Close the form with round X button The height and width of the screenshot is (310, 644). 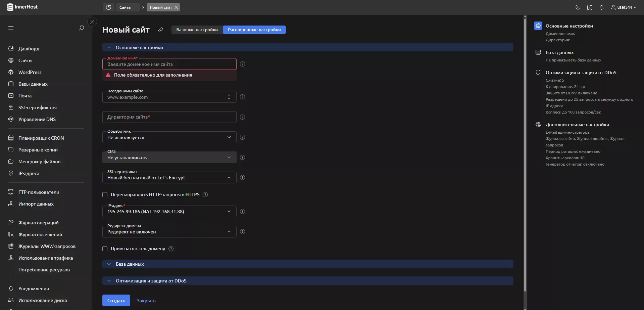(92, 22)
